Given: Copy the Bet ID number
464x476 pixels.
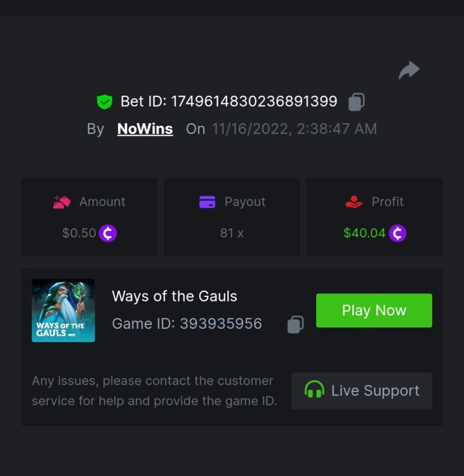Looking at the screenshot, I should pyautogui.click(x=357, y=102).
